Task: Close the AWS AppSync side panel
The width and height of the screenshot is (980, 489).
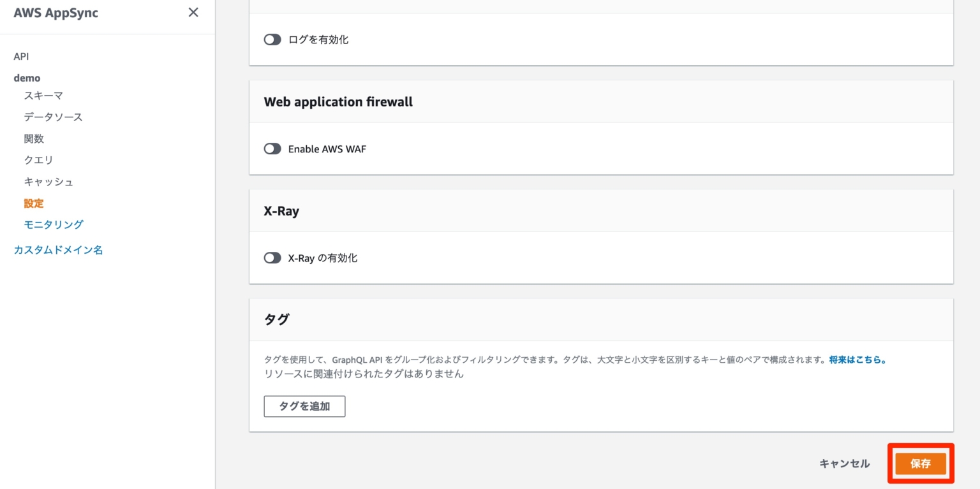Action: [193, 12]
